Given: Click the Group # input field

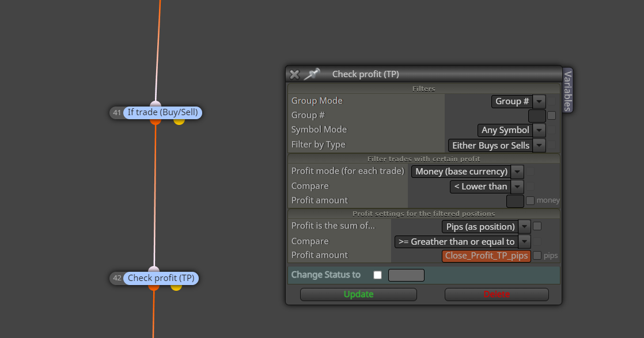Looking at the screenshot, I should [537, 116].
